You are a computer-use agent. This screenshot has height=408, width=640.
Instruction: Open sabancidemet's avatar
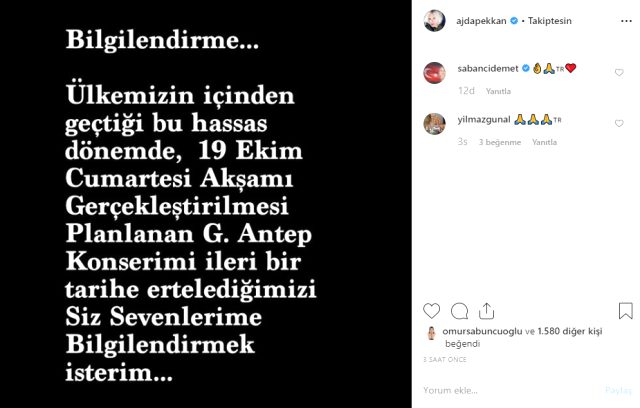click(x=435, y=73)
